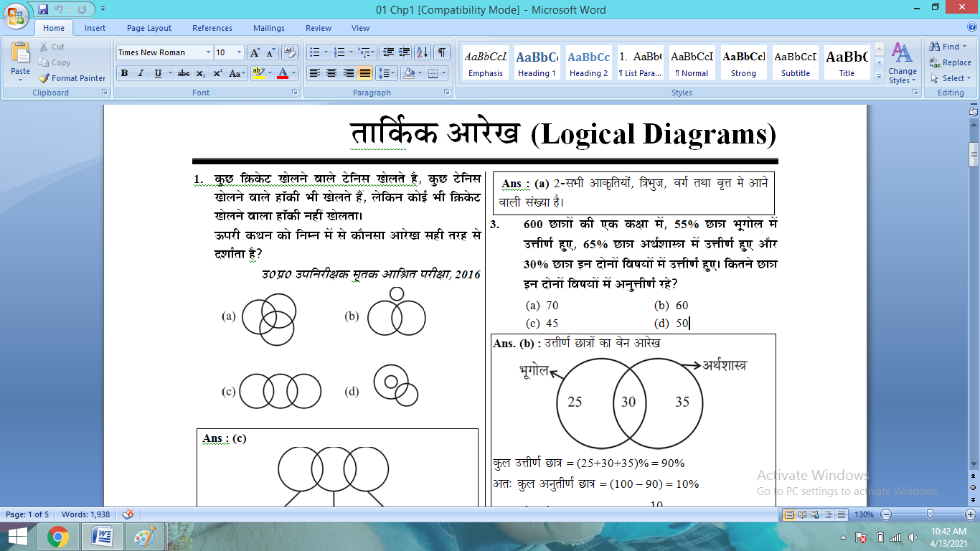The height and width of the screenshot is (551, 980).
Task: Apply the yellow text highlight color
Action: [258, 73]
